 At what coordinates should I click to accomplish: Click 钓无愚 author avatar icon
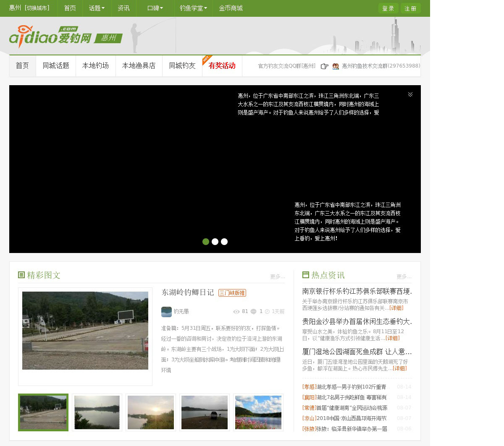coord(166,312)
